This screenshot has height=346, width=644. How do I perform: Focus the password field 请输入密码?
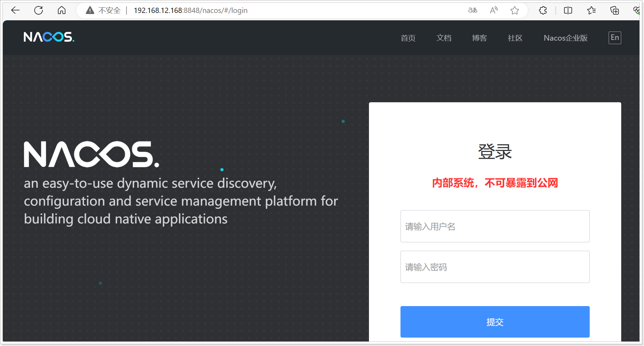click(x=495, y=267)
